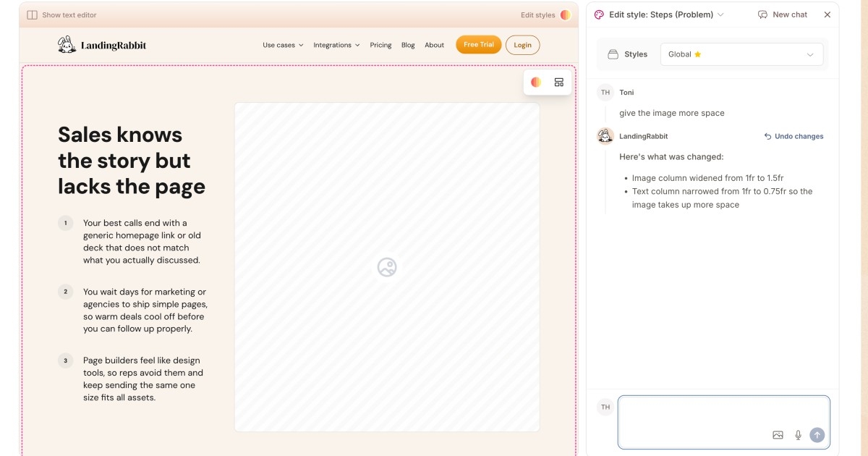Attach an image to the chat message
Viewport: 868px width, 456px height.
(778, 435)
